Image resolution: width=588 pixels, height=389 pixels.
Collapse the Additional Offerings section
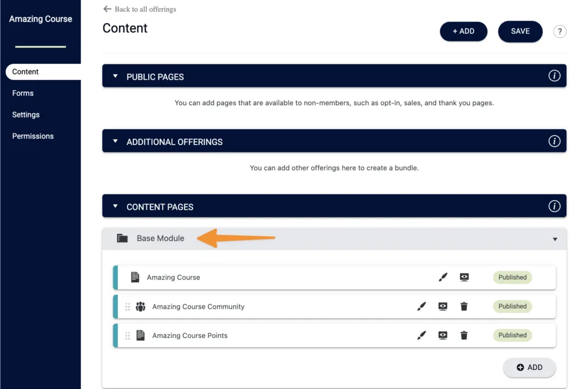pos(115,141)
